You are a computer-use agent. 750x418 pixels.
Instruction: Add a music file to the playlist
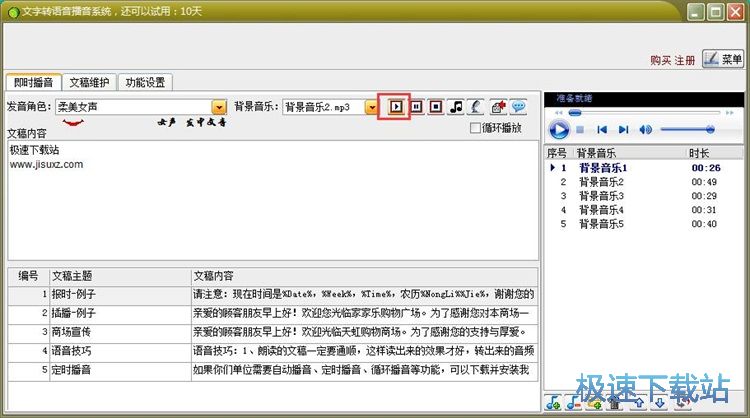553,403
